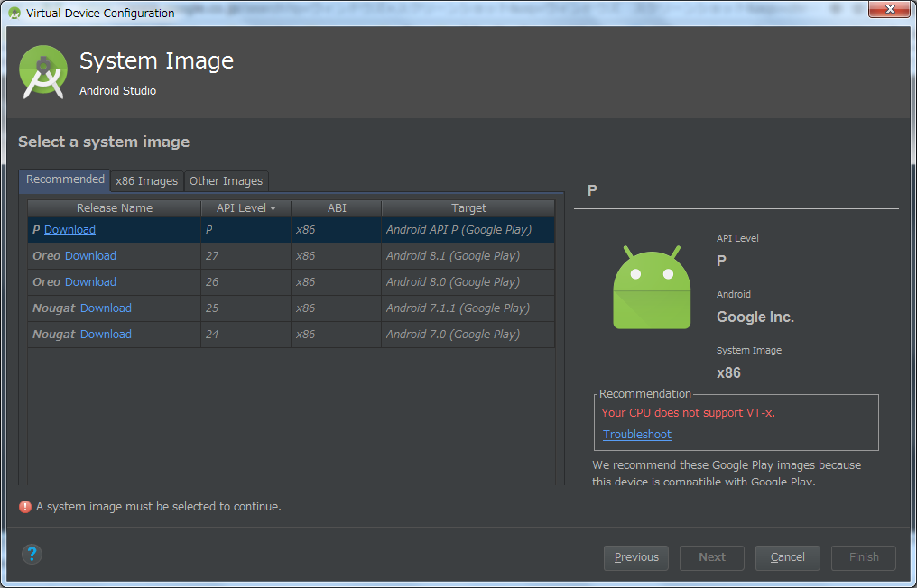
Task: Open the x86 Images tab
Action: [x=147, y=181]
